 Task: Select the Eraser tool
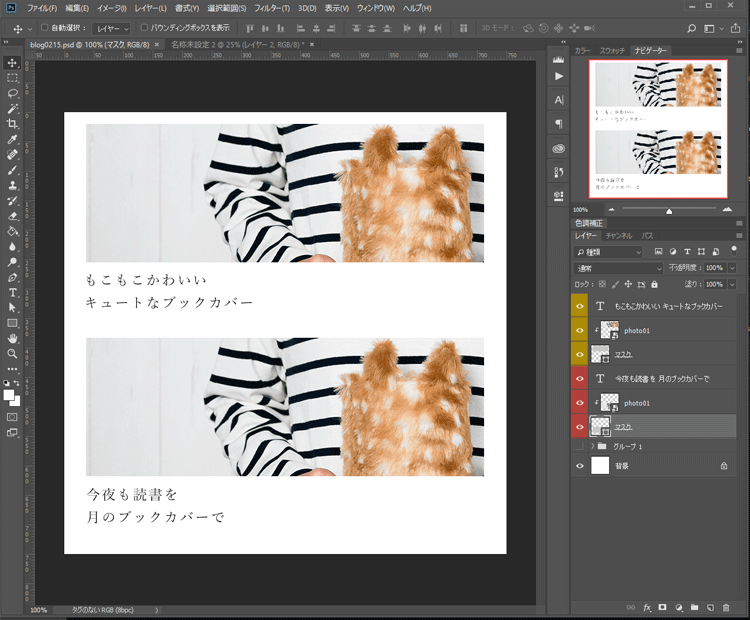pos(12,216)
